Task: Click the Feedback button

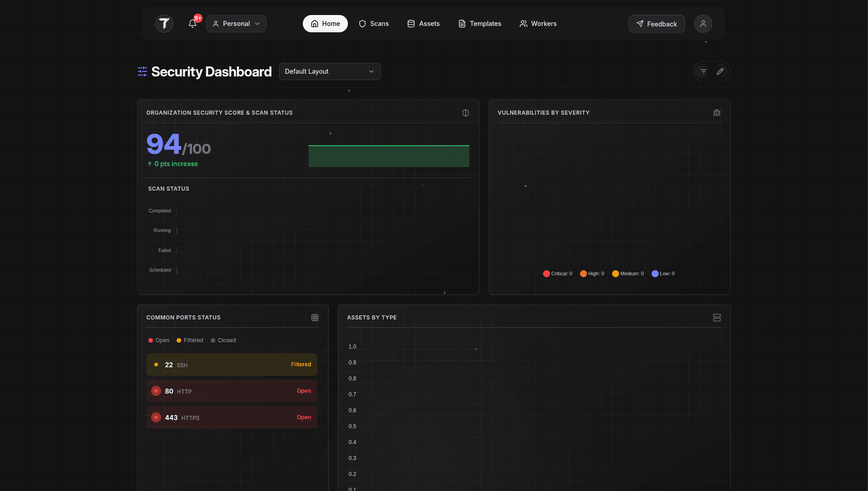Action: [656, 24]
